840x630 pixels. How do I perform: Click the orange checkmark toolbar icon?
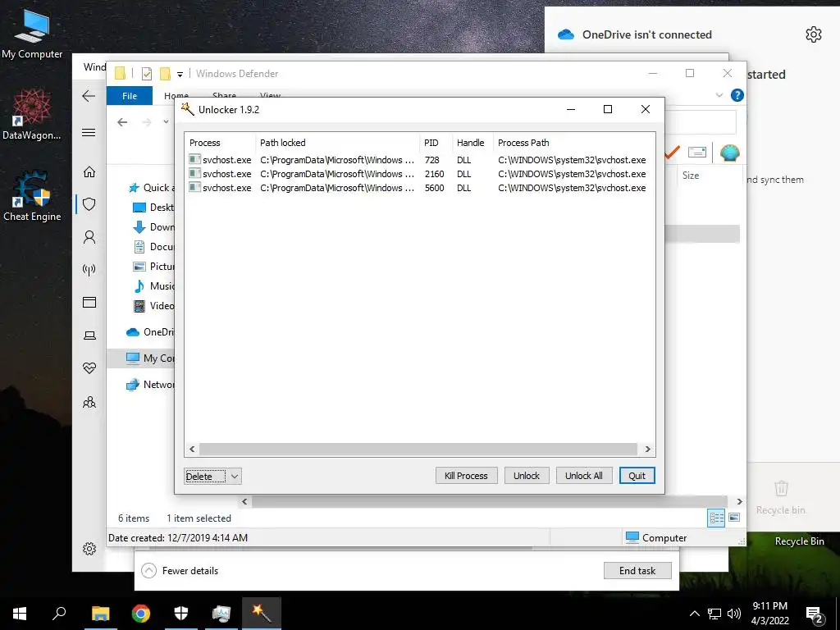(x=672, y=153)
